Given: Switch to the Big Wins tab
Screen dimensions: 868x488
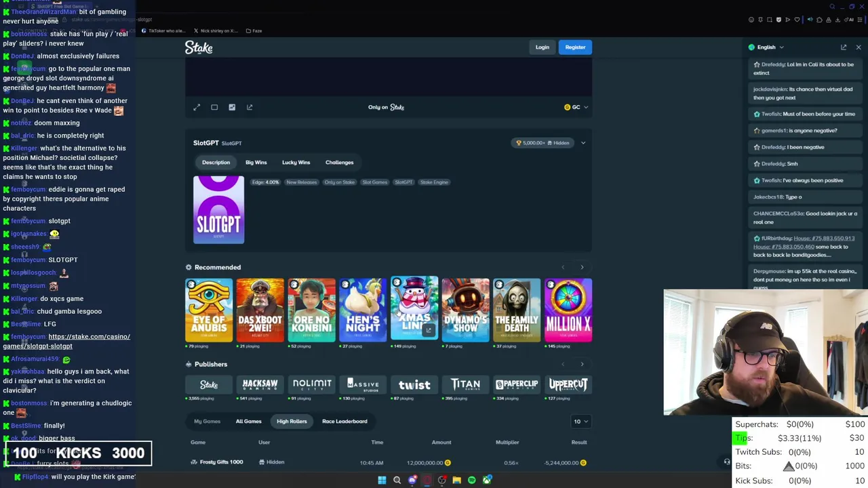Looking at the screenshot, I should (256, 163).
